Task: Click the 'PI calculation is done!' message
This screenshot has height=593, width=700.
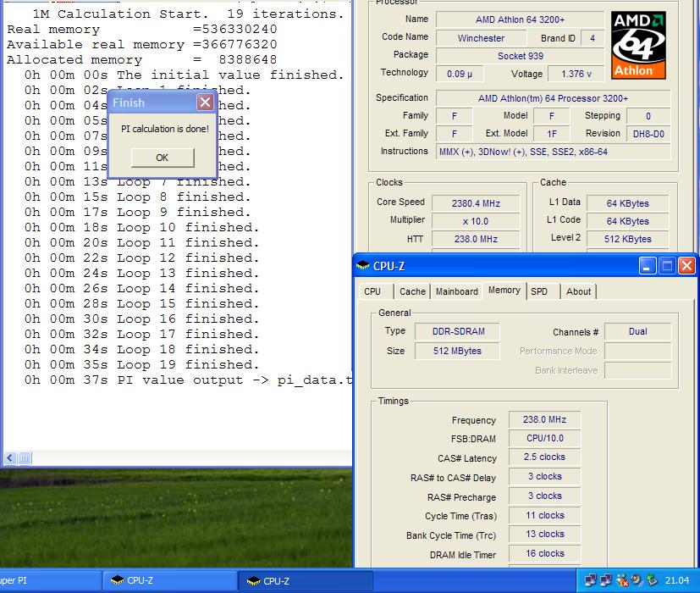Action: [x=165, y=129]
